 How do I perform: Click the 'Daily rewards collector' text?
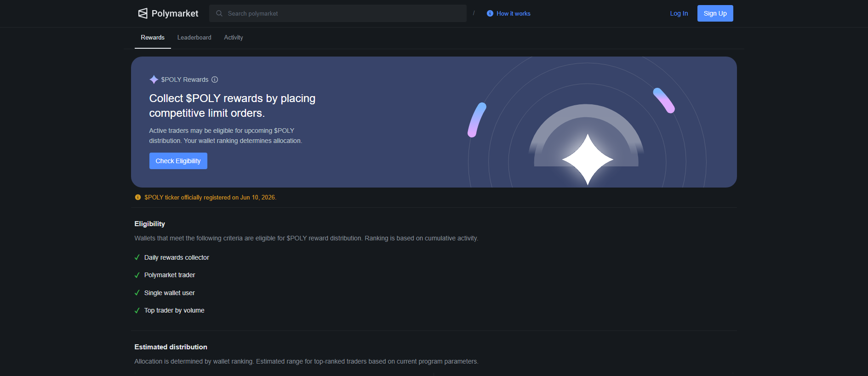[x=177, y=257]
